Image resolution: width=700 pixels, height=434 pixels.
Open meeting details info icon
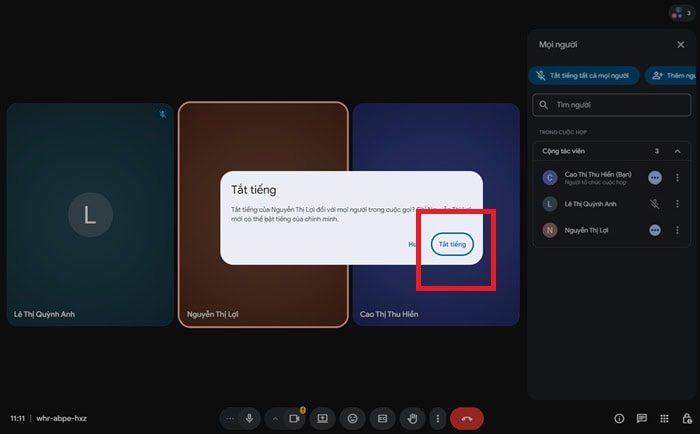(x=619, y=418)
